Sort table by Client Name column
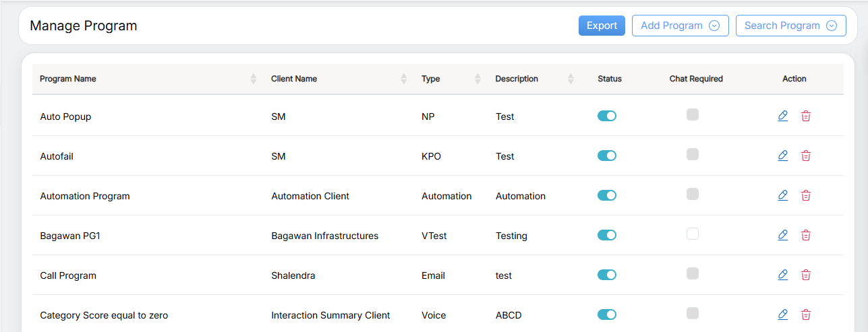The width and height of the screenshot is (868, 332). pos(404,79)
